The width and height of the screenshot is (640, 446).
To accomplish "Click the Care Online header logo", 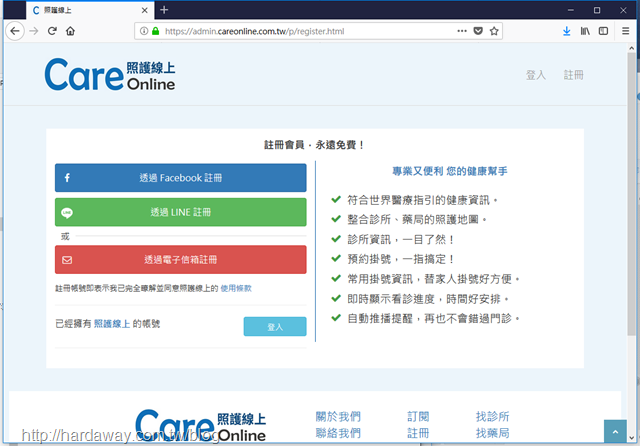I will pyautogui.click(x=110, y=74).
